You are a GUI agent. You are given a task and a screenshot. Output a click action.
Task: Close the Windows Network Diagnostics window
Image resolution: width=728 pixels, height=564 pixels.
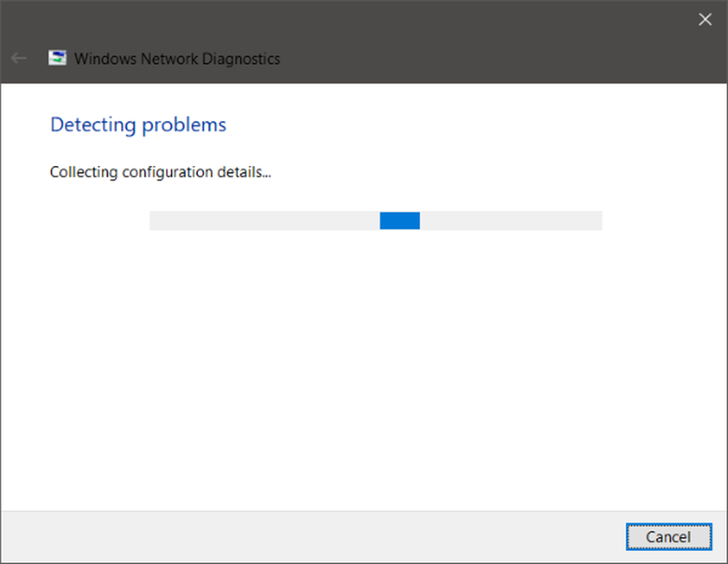pyautogui.click(x=705, y=19)
